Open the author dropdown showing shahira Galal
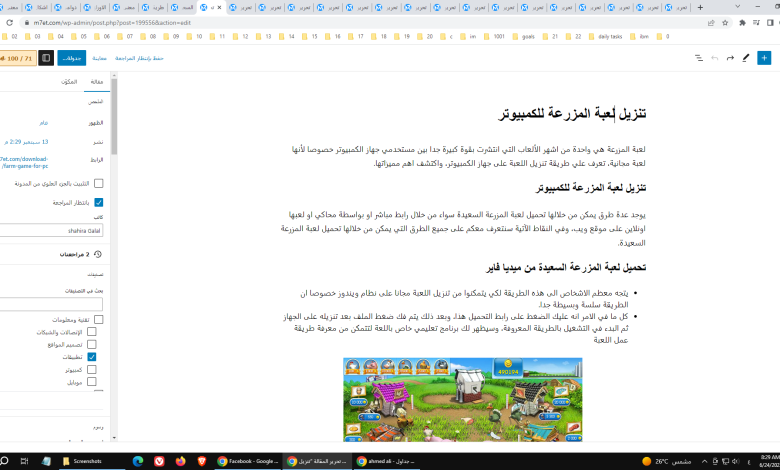 click(51, 230)
